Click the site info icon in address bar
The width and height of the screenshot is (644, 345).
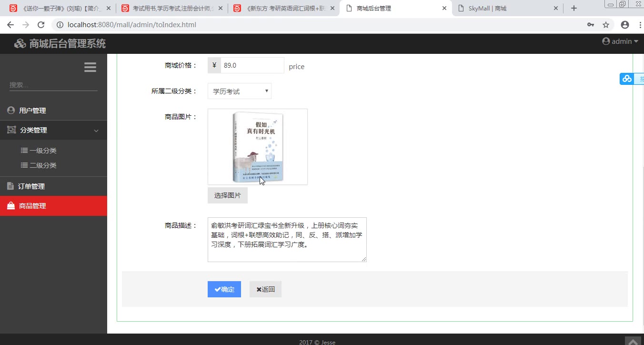pos(59,25)
